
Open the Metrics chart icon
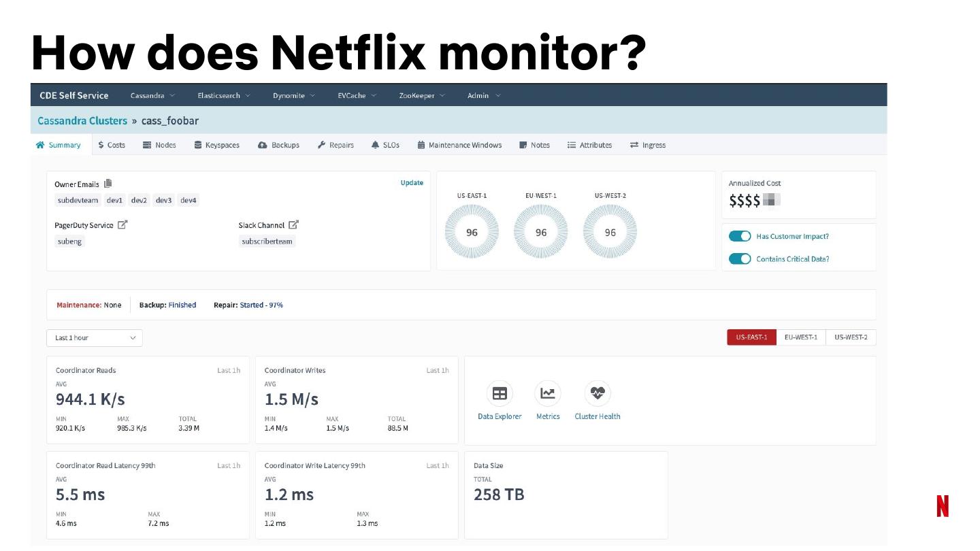pyautogui.click(x=547, y=394)
